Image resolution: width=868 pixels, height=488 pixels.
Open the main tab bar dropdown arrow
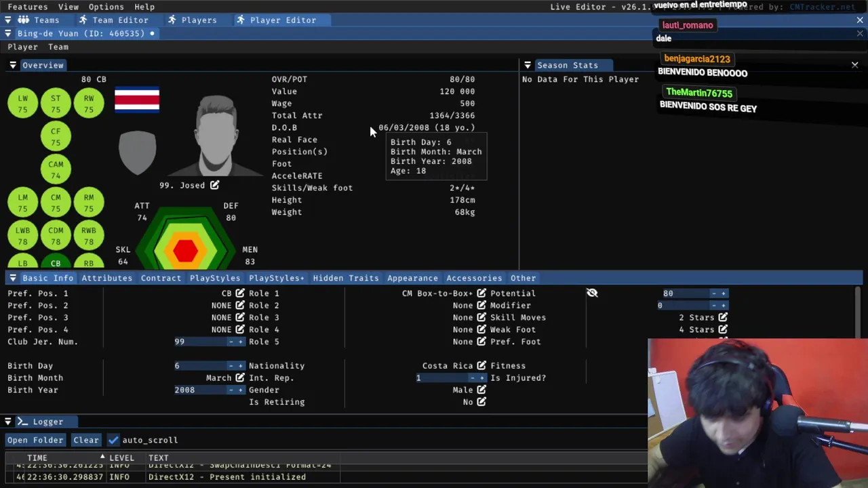[7, 20]
